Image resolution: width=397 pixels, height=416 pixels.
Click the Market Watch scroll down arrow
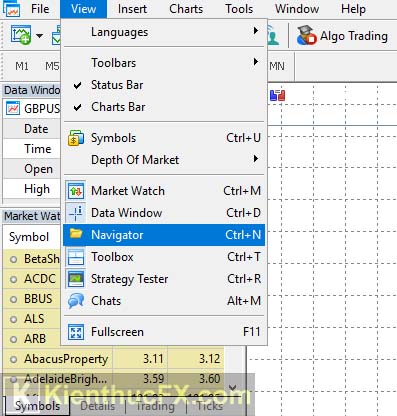(233, 388)
